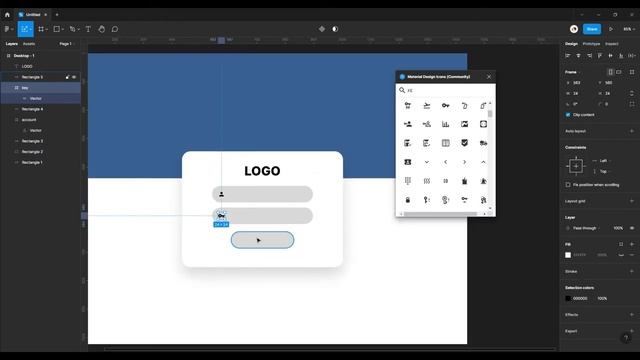The height and width of the screenshot is (360, 640).
Task: Click Align bottom icon
Action: [621, 56]
